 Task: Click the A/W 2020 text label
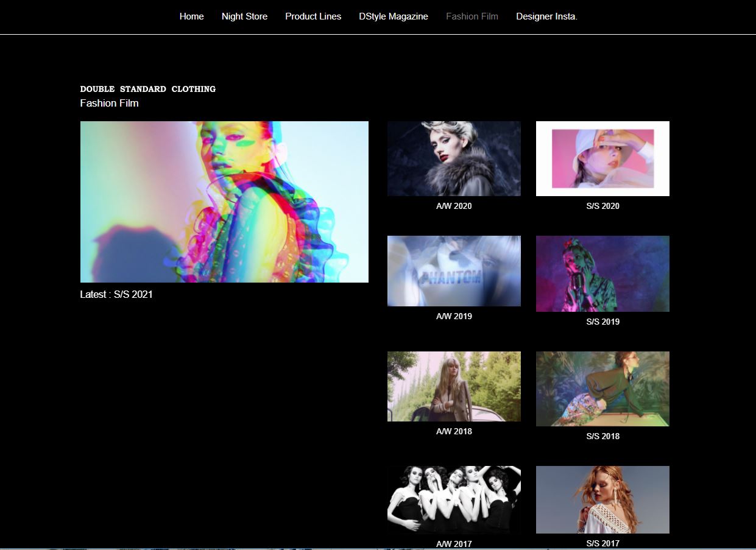point(454,206)
